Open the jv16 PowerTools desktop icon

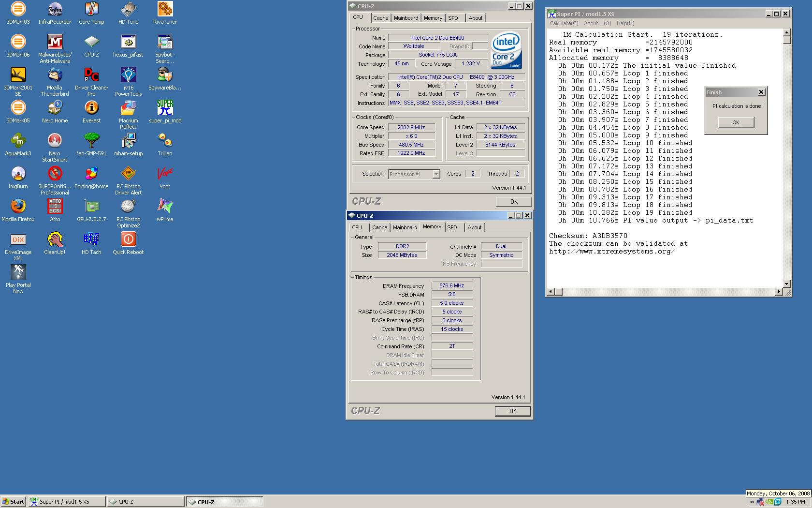click(128, 82)
